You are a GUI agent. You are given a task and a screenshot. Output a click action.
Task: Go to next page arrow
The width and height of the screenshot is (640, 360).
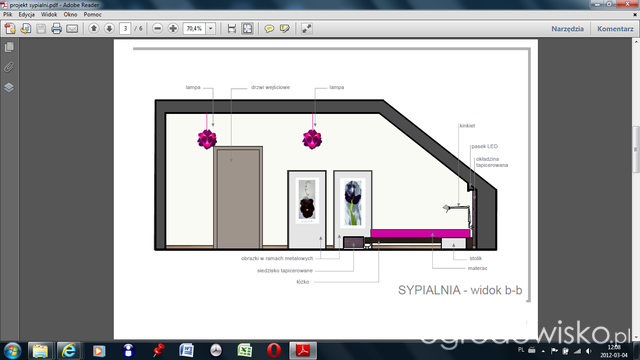[x=109, y=29]
